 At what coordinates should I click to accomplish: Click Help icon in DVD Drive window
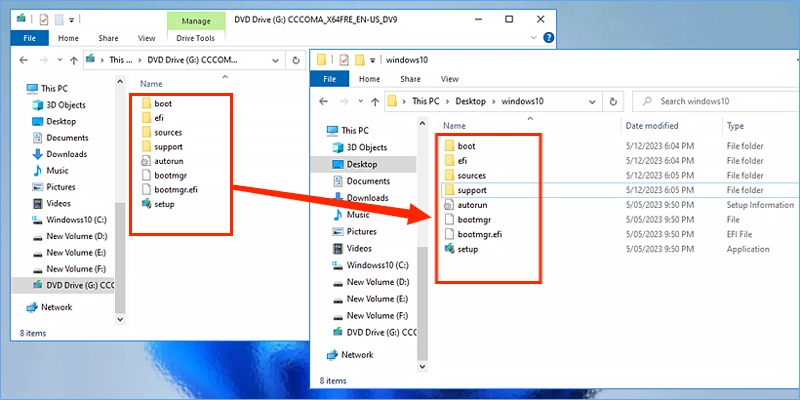(x=548, y=38)
